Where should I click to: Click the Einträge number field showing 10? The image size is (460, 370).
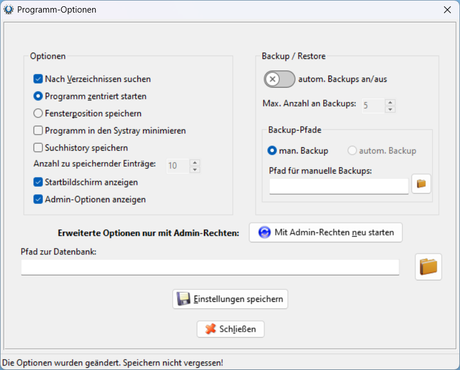coord(178,166)
